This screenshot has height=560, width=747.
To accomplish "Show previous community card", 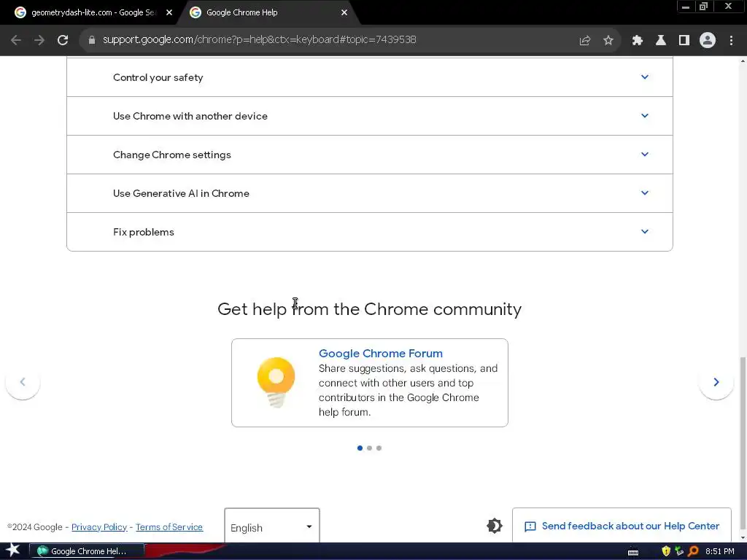I will pyautogui.click(x=23, y=382).
